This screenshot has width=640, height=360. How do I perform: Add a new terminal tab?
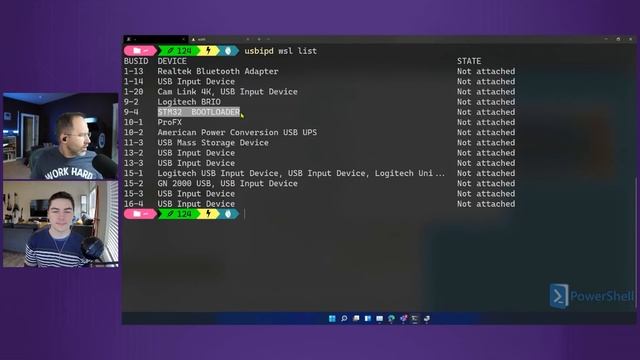(259, 39)
